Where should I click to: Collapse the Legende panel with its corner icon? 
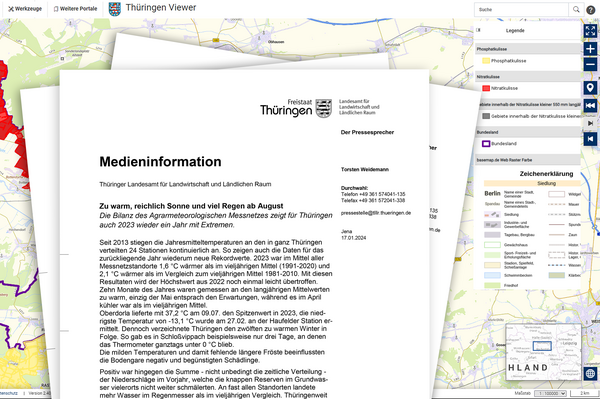tap(478, 30)
